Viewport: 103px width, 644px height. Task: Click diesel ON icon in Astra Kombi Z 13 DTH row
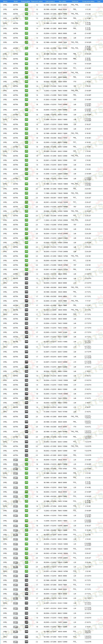point(26,576)
